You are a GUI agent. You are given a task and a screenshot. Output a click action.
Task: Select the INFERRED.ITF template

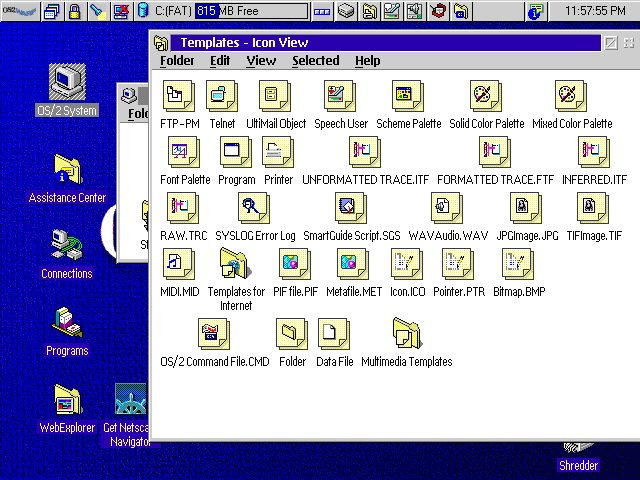(594, 152)
